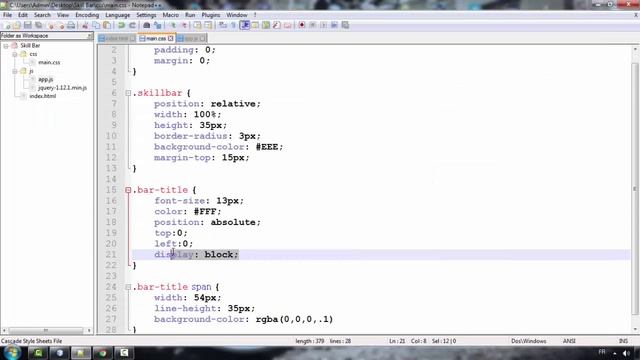The width and height of the screenshot is (640, 360).
Task: Select main.css in the workspace tree
Action: 49,62
